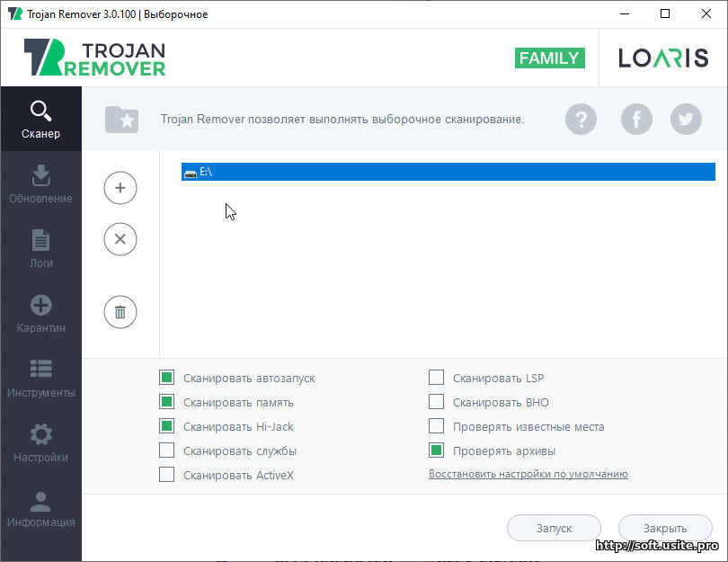Open the Сканер section in sidebar

point(40,119)
